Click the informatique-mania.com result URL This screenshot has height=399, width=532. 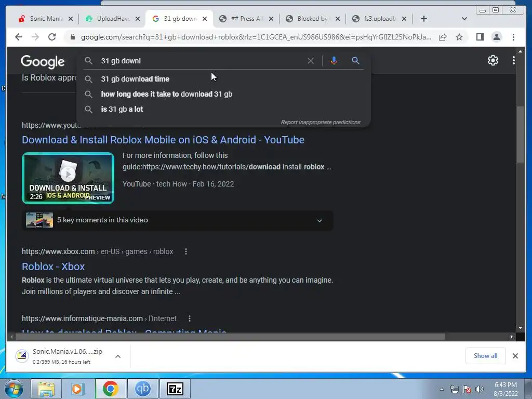pyautogui.click(x=99, y=318)
